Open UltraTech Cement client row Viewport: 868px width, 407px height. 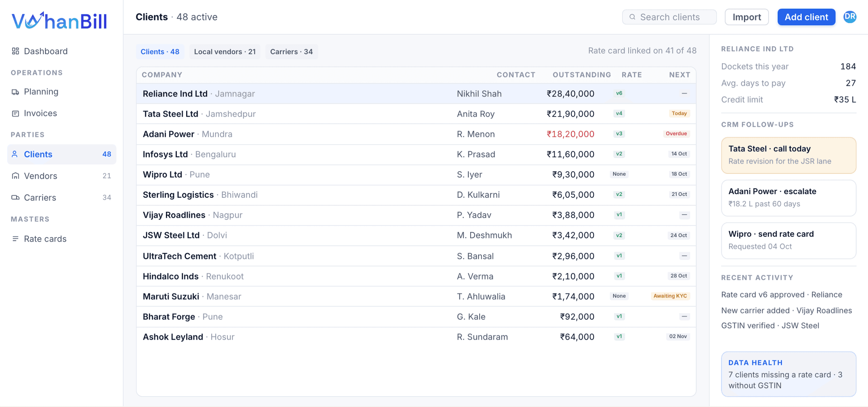(x=416, y=256)
